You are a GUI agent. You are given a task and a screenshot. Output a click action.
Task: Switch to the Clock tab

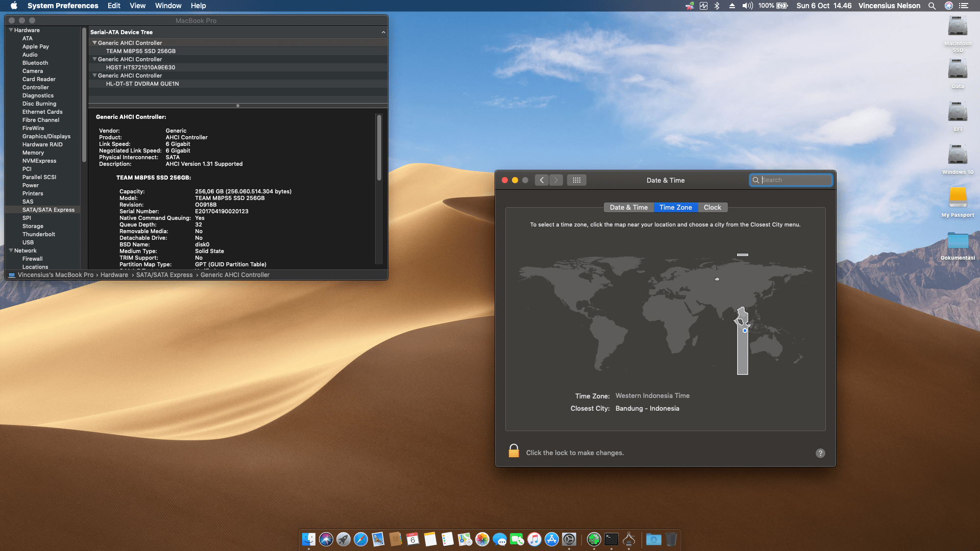[x=712, y=207]
